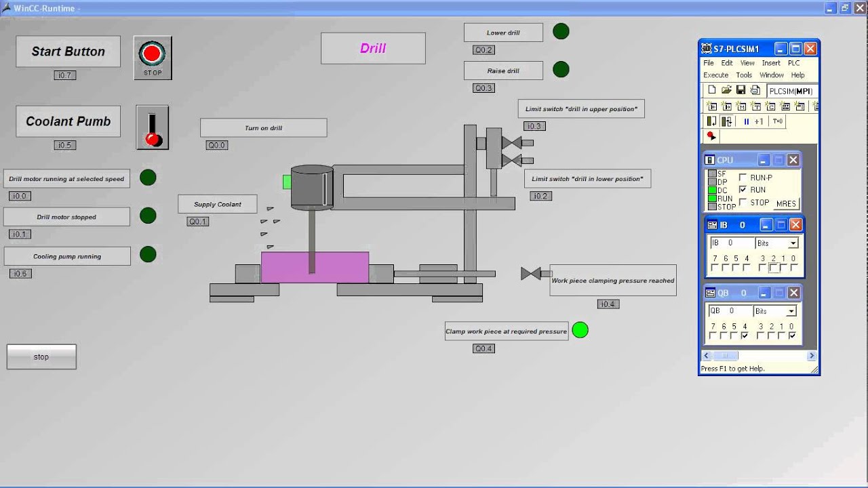Click the Start Button in WinCC Runtime
Image resolution: width=868 pixels, height=488 pixels.
[68, 52]
